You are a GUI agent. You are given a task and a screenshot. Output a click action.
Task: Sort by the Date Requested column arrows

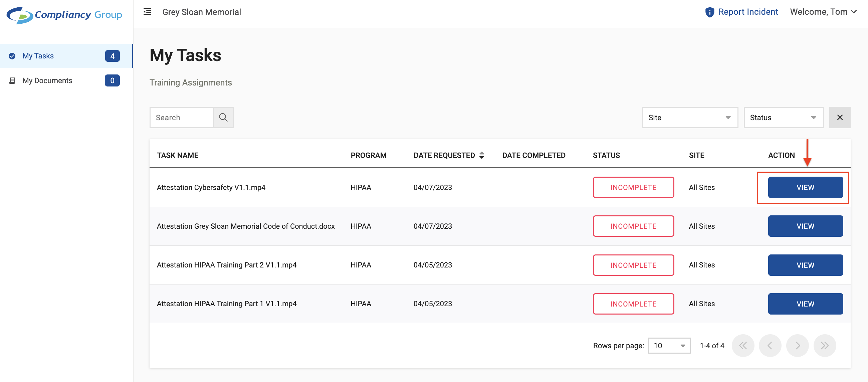coord(481,155)
